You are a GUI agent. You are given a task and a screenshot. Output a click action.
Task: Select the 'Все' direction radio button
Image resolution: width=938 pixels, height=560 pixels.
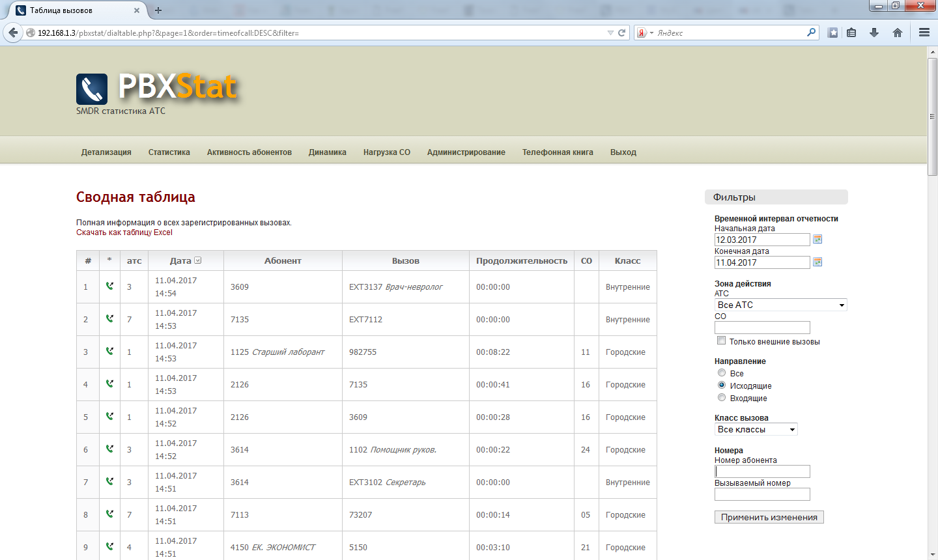pyautogui.click(x=722, y=373)
